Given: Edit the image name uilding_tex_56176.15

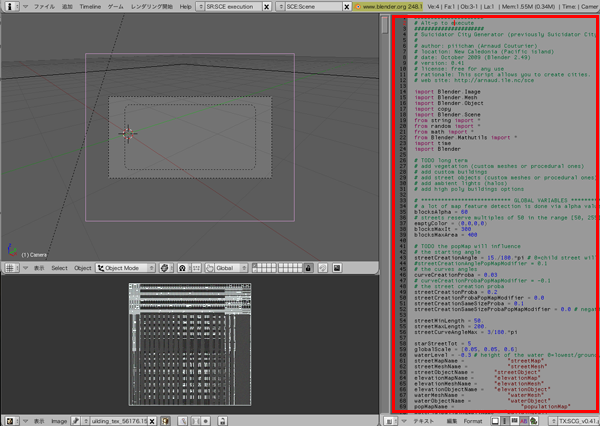Looking at the screenshot, I should tap(119, 421).
